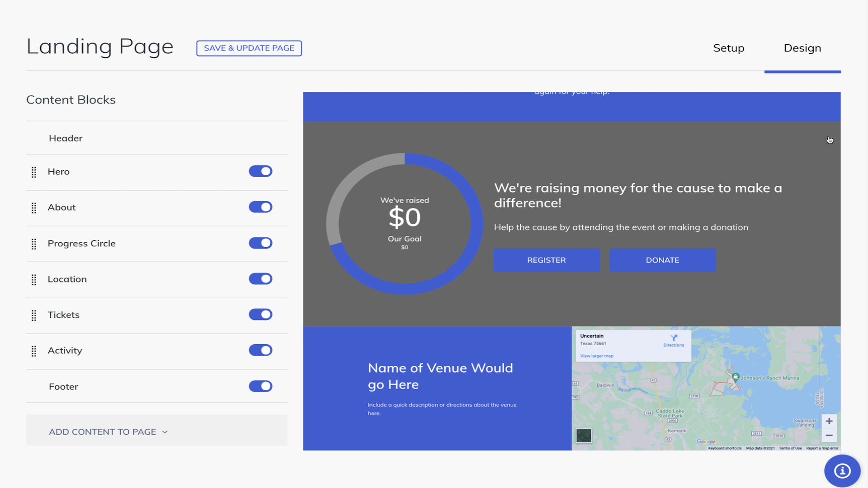Image resolution: width=868 pixels, height=488 pixels.
Task: Grab the drag handle beside Hero
Action: tap(34, 172)
